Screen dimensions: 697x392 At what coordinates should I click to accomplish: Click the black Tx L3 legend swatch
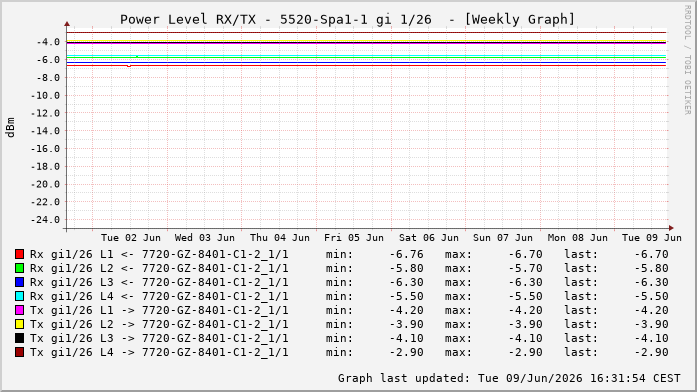click(x=19, y=338)
